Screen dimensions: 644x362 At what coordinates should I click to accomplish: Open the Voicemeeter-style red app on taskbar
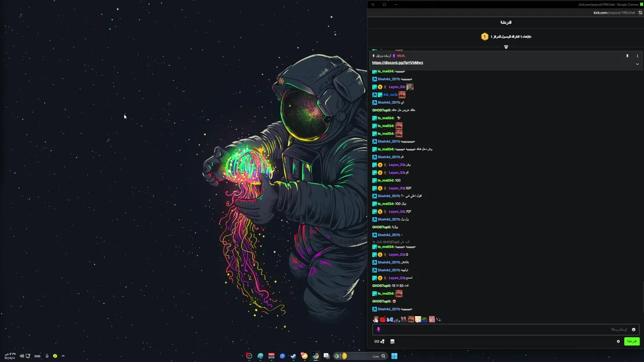click(271, 356)
